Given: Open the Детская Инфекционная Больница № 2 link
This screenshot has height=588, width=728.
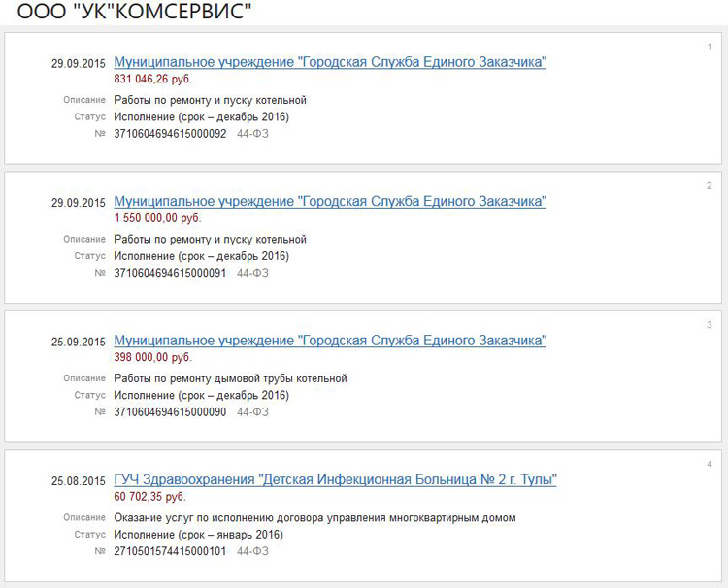Looking at the screenshot, I should [x=335, y=480].
